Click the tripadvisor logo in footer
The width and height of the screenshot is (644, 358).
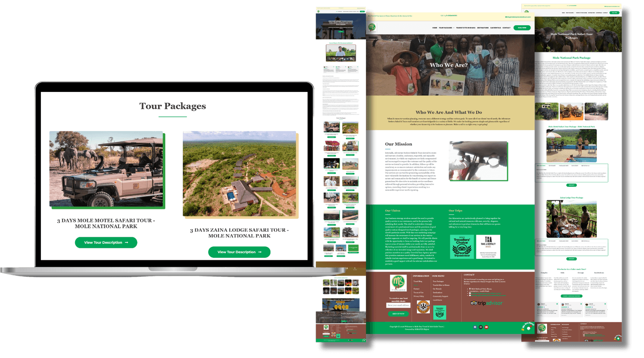click(486, 303)
